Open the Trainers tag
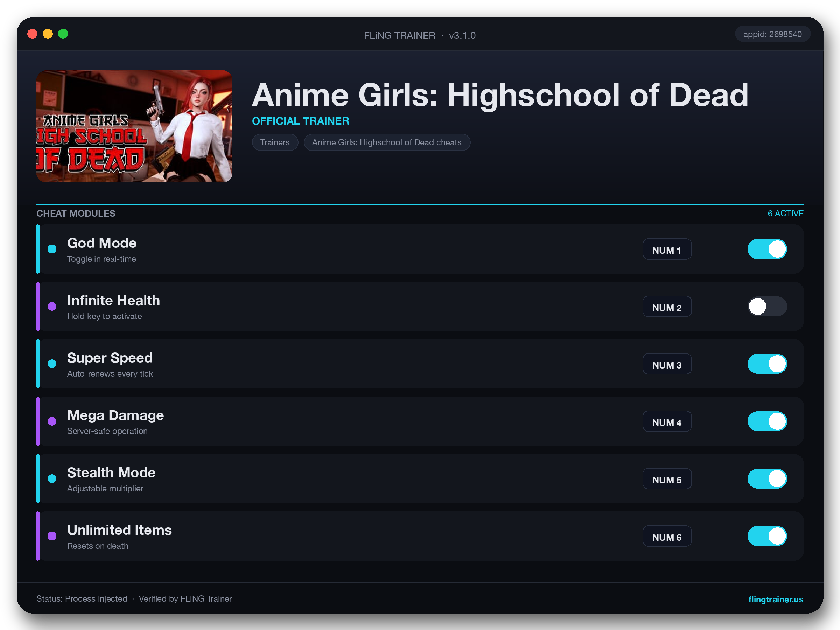Image resolution: width=840 pixels, height=630 pixels. [x=275, y=142]
